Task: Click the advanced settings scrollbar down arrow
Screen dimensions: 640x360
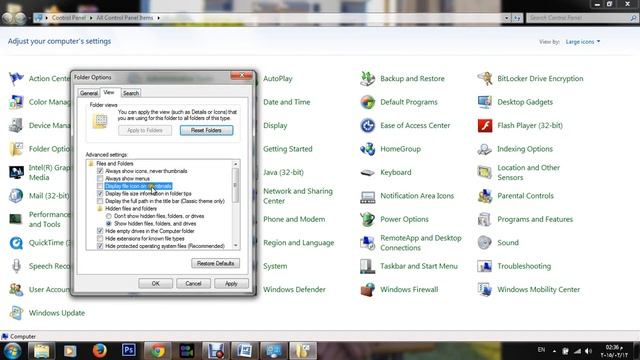Action: pyautogui.click(x=236, y=246)
